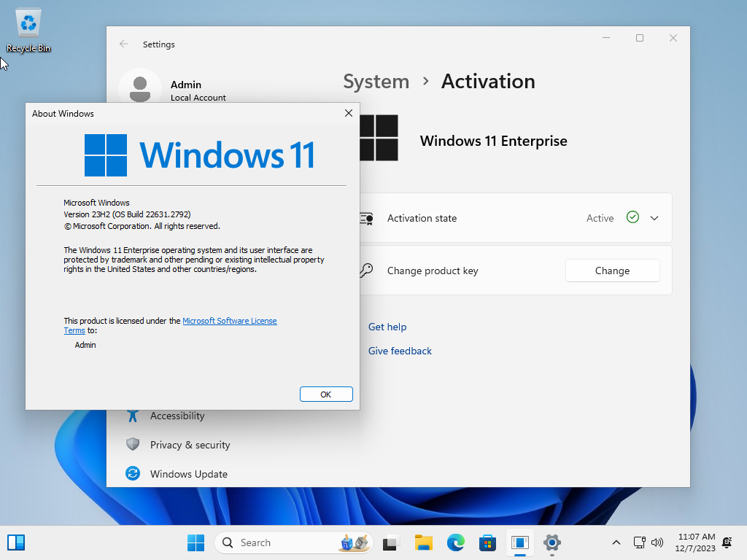
Task: Click the Microsoft Corporation copyright line
Action: click(142, 226)
